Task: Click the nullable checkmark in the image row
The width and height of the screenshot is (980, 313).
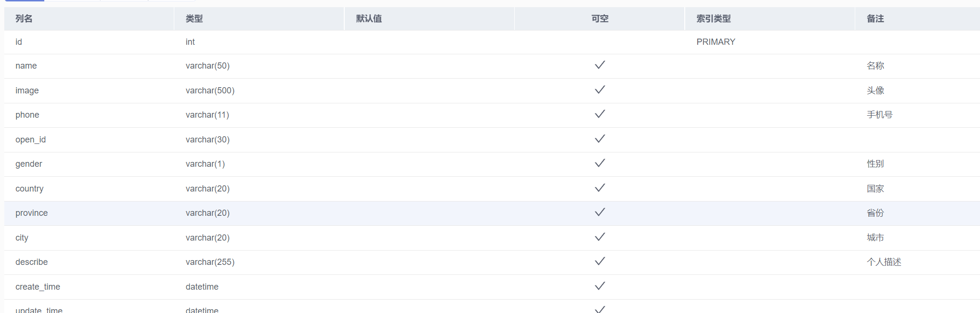Action: (x=600, y=90)
